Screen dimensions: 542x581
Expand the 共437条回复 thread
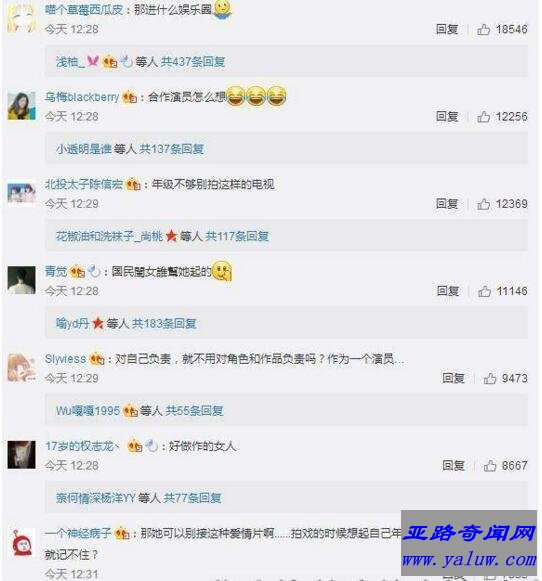coord(193,62)
